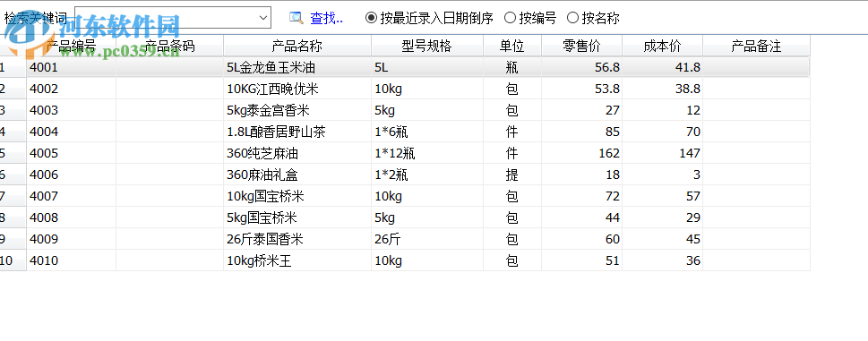
Task: Click cost price 38.8
Action: tap(688, 89)
